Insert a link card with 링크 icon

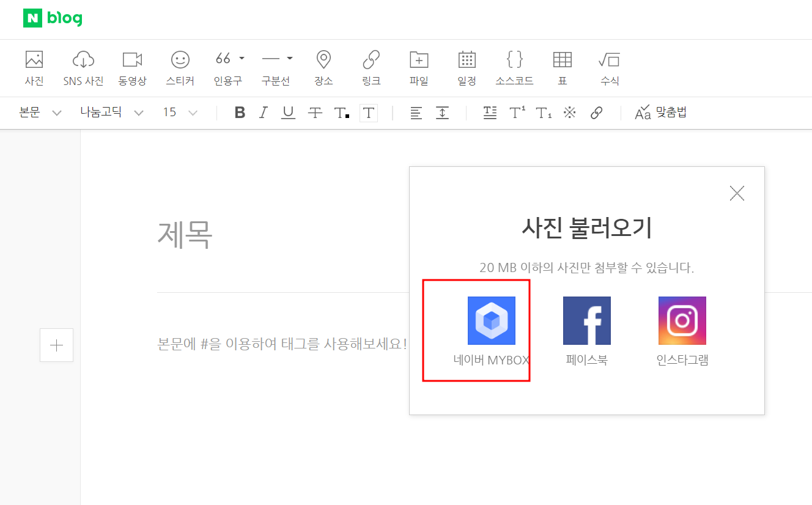coord(371,68)
